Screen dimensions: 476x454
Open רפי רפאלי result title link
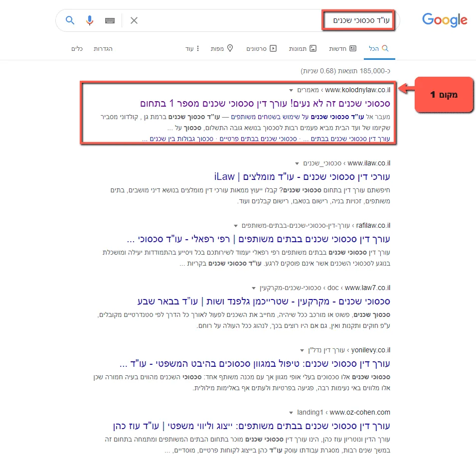tap(258, 239)
